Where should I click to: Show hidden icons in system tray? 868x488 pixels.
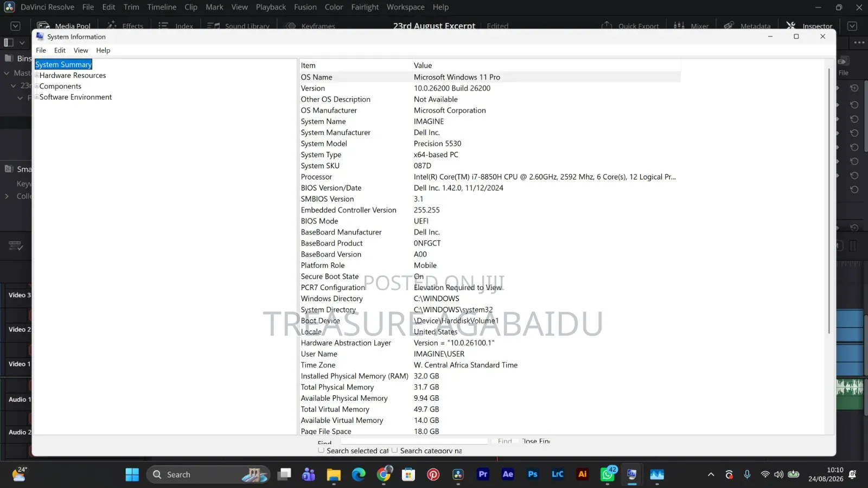tap(711, 474)
